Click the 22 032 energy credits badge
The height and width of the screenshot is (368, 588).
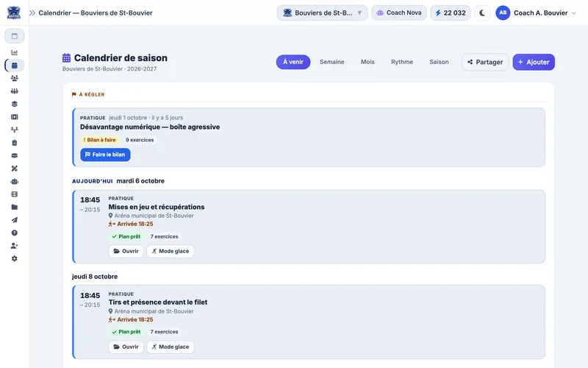(x=451, y=13)
